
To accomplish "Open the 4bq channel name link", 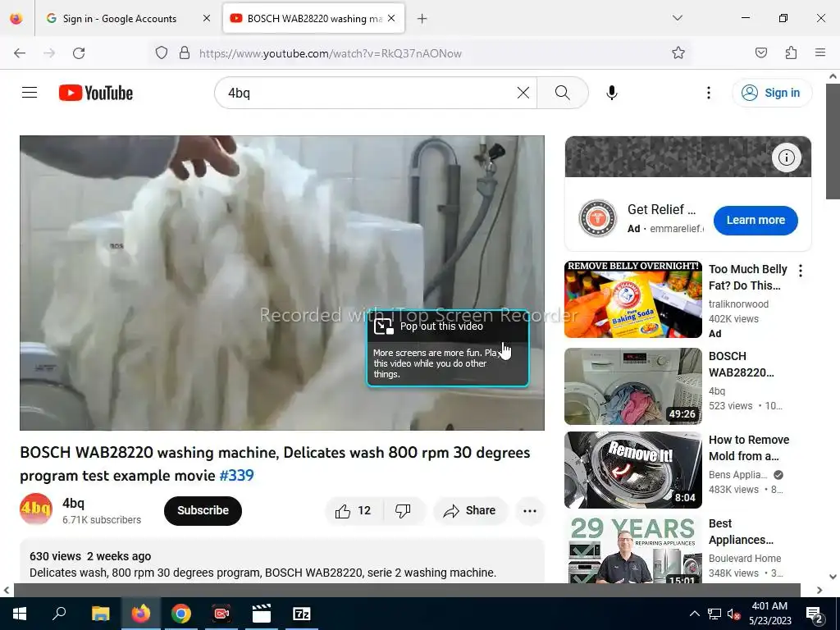I will pos(73,503).
